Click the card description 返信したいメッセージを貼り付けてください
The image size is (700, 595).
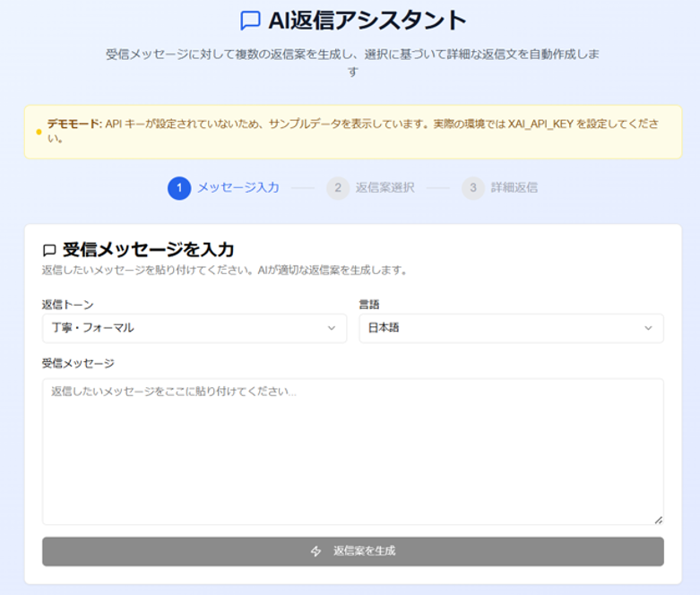point(224,270)
